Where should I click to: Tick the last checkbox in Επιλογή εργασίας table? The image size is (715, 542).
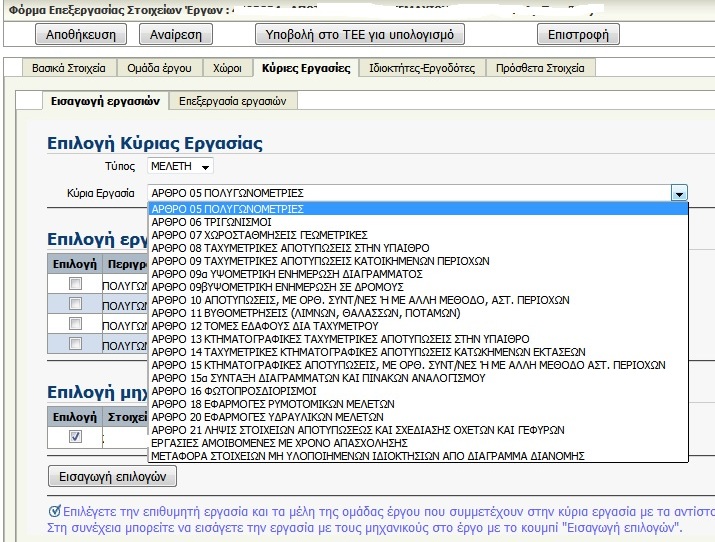pyautogui.click(x=73, y=344)
